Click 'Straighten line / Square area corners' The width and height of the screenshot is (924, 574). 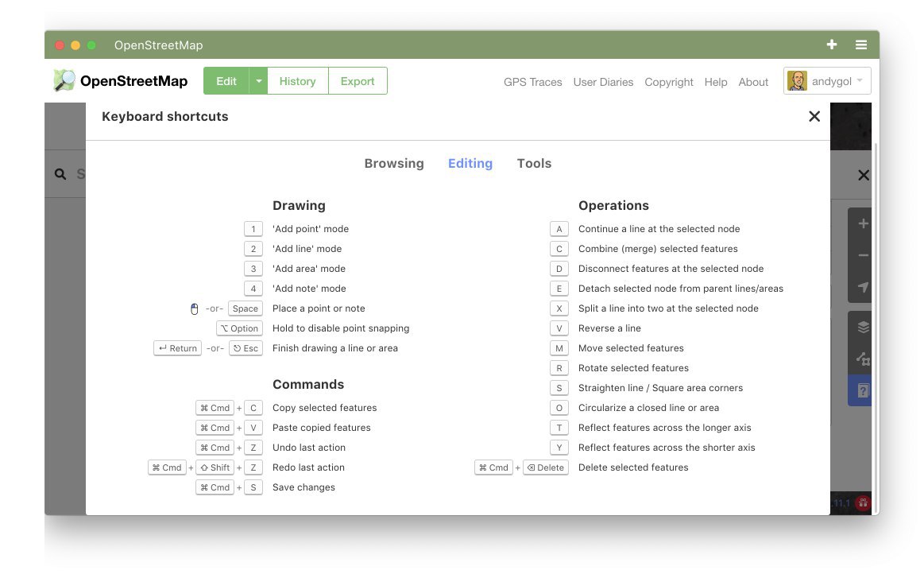pos(660,388)
